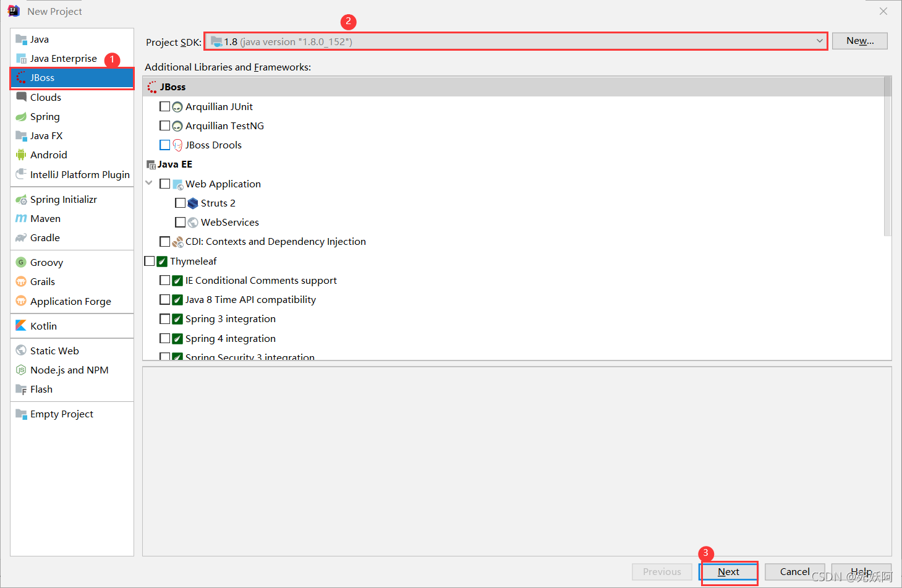The image size is (902, 588).
Task: Select Maven project type
Action: coord(72,218)
